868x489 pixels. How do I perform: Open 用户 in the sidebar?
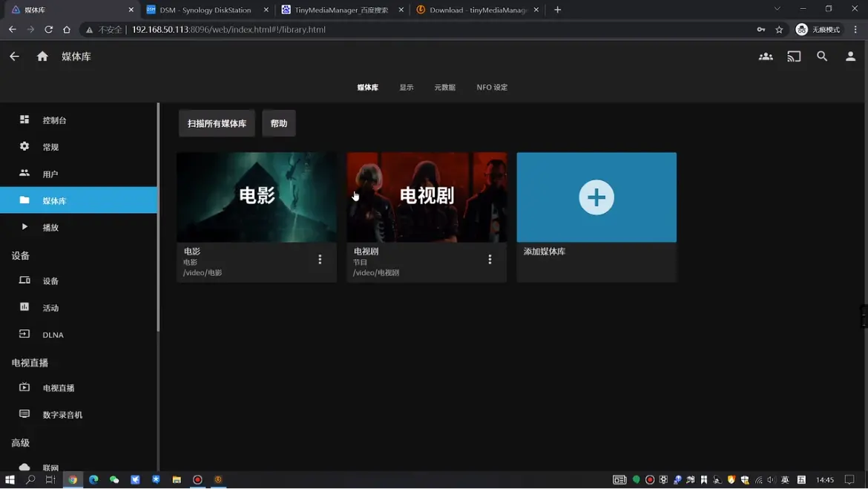[50, 174]
